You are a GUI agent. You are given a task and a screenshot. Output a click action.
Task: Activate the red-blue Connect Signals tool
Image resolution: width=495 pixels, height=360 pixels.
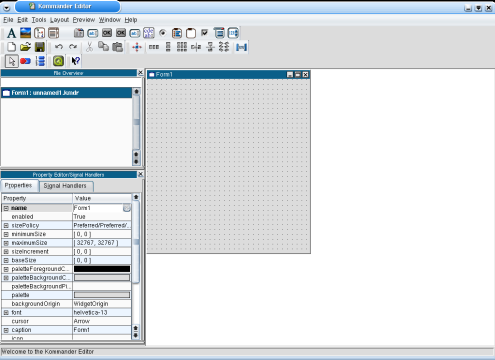[x=25, y=61]
